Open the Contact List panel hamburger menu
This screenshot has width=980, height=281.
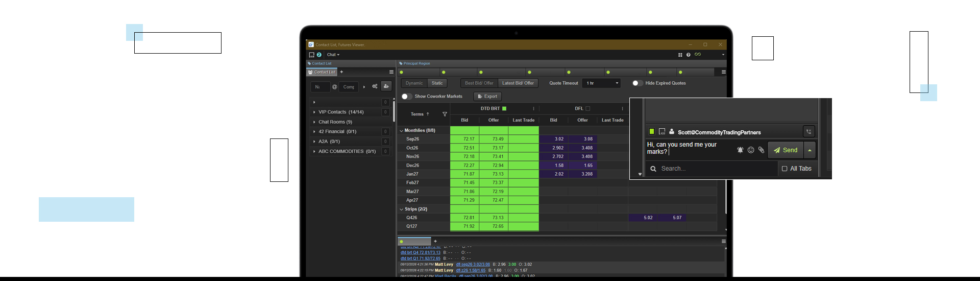tap(391, 72)
